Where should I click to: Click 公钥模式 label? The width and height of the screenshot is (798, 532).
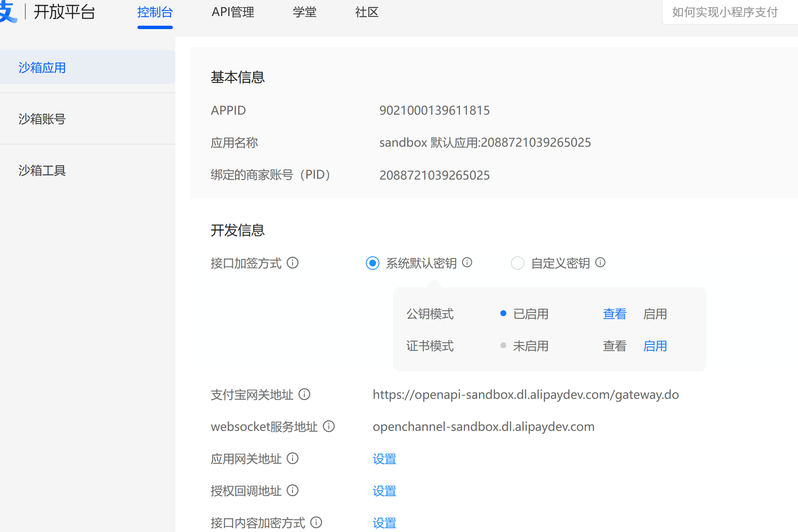(x=430, y=314)
